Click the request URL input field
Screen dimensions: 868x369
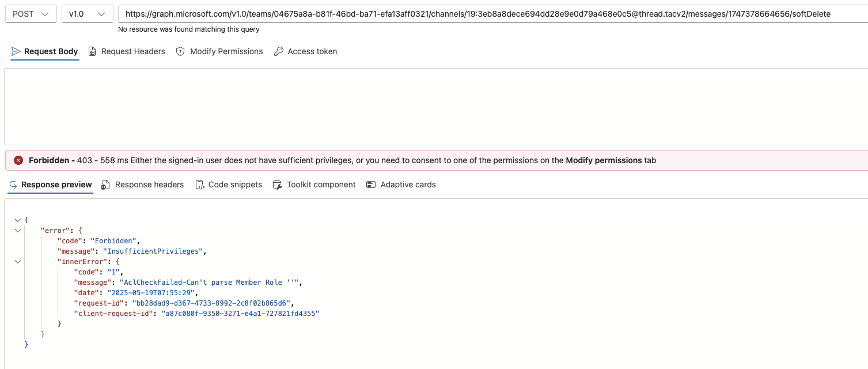coord(490,14)
